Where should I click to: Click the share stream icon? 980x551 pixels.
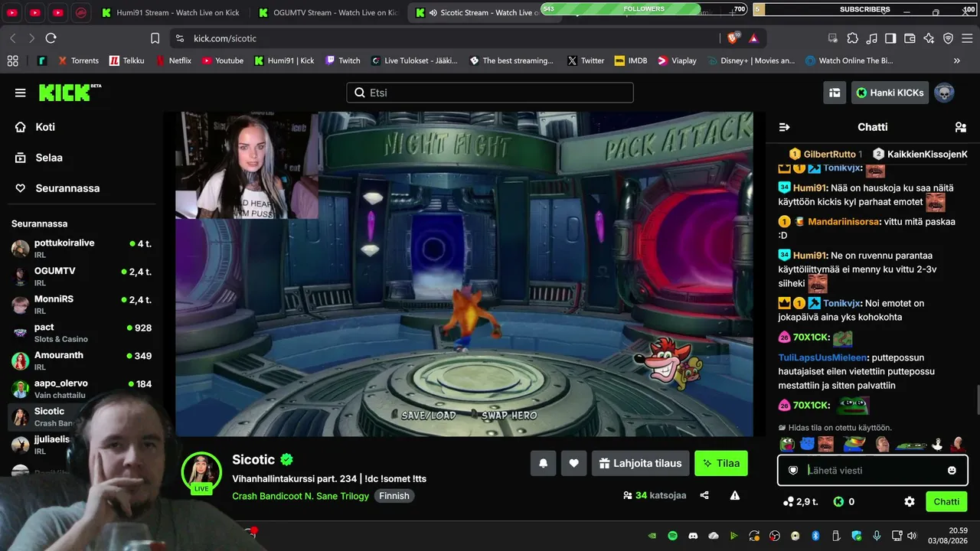coord(704,495)
